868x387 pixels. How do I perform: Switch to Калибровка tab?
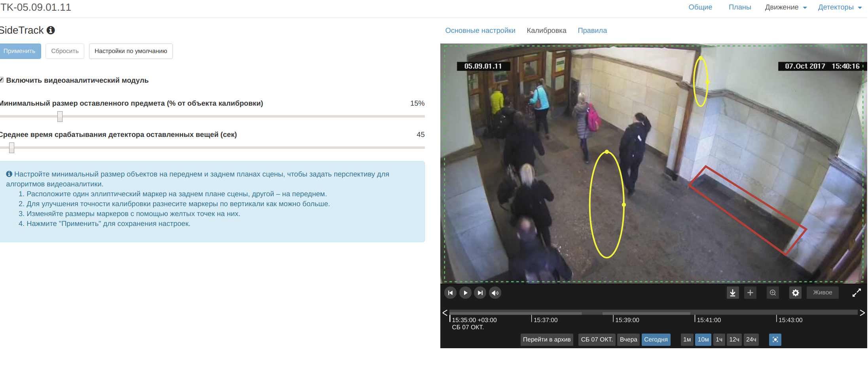pyautogui.click(x=546, y=30)
